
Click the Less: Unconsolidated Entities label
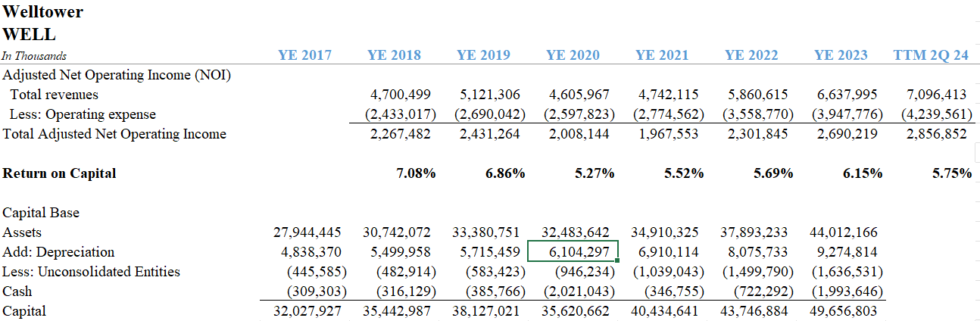coord(92,272)
